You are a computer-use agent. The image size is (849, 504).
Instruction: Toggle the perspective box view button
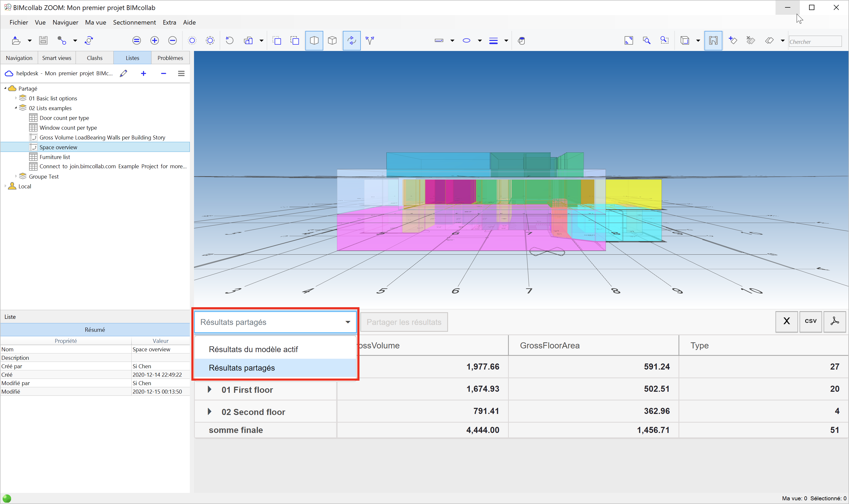click(x=314, y=41)
